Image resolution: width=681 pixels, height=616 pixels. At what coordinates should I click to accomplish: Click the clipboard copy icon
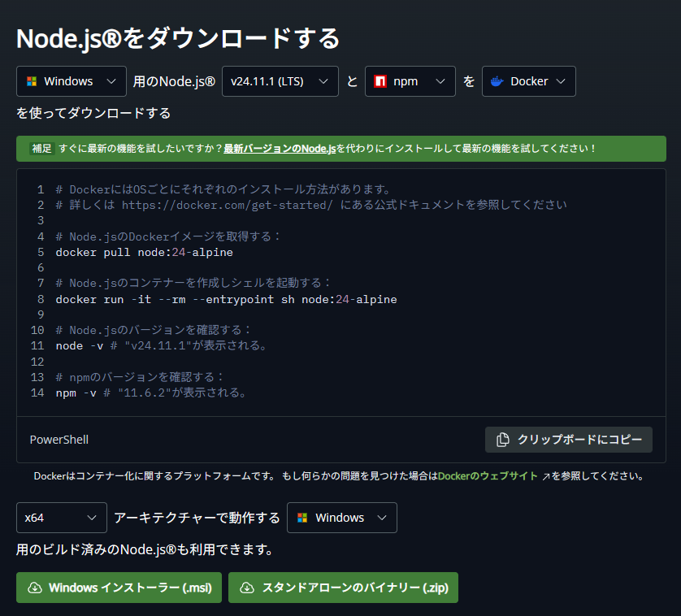(502, 440)
